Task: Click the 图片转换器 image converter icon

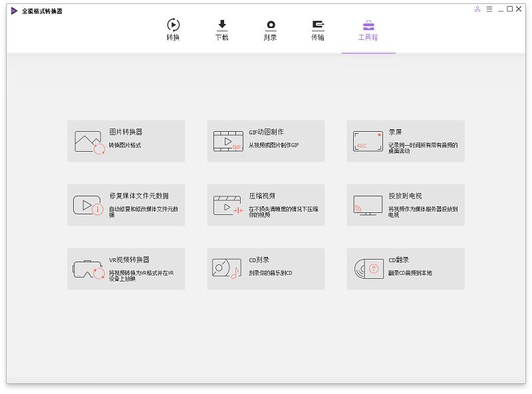Action: tap(90, 142)
